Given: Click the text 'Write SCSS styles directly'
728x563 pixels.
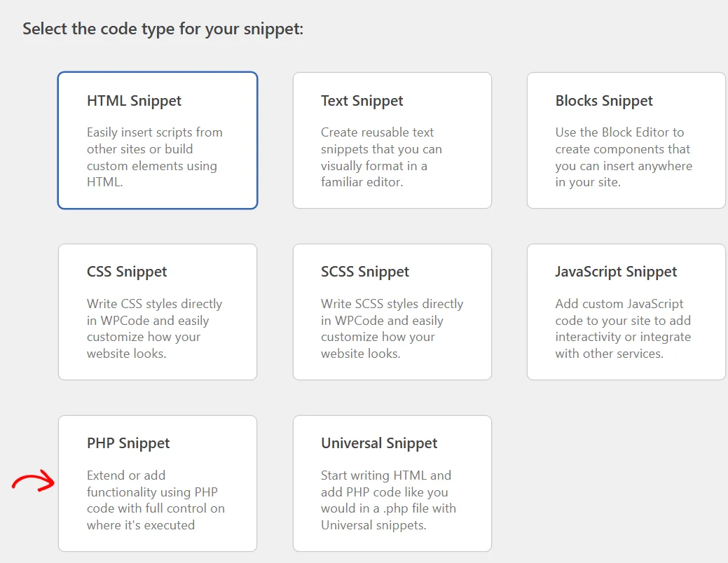Looking at the screenshot, I should pos(392,303).
